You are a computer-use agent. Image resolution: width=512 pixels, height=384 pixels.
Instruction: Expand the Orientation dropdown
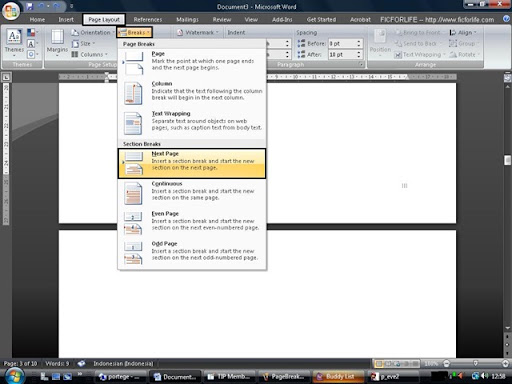pyautogui.click(x=93, y=32)
